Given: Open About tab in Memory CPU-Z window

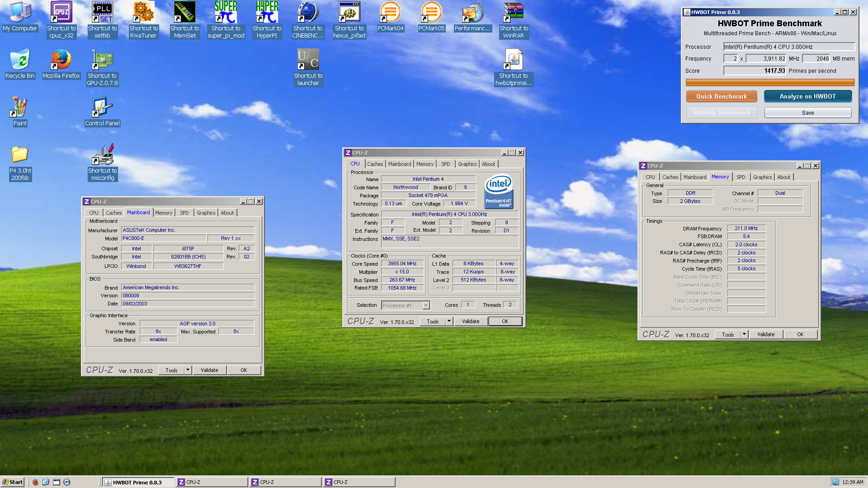Looking at the screenshot, I should point(783,177).
